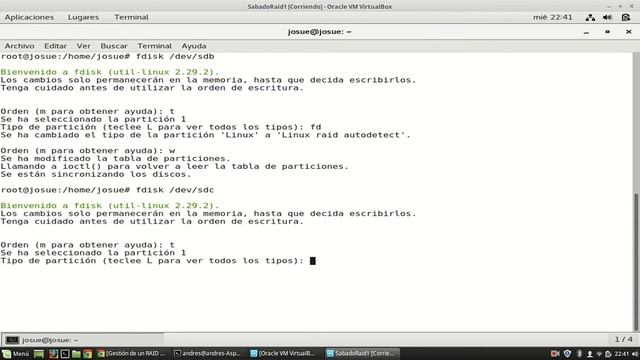The image size is (640, 360).
Task: Select SabadoRaid1 [Corriendo] taskbar entry
Action: (x=362, y=353)
